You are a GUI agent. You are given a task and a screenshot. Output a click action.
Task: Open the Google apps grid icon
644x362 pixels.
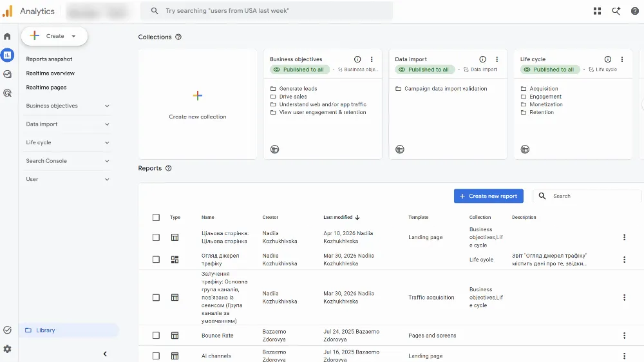pos(597,11)
